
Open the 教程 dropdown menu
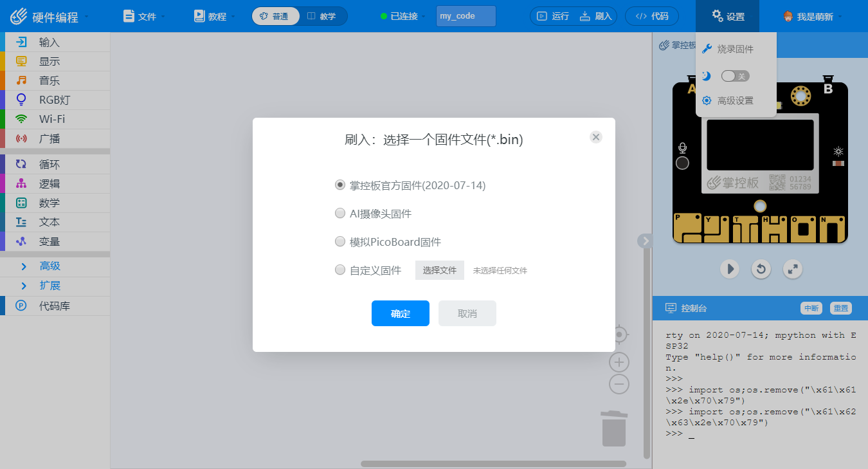pyautogui.click(x=214, y=16)
